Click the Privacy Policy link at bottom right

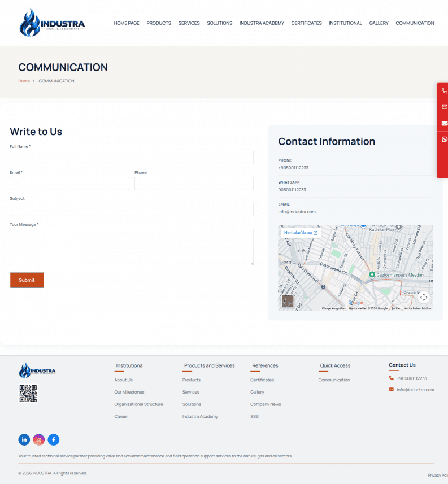point(438,475)
